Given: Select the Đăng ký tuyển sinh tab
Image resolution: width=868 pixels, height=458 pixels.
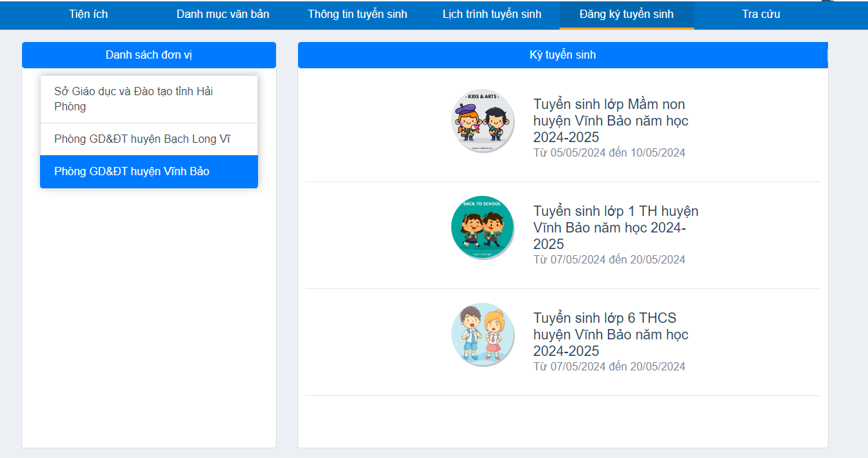Looking at the screenshot, I should 627,14.
